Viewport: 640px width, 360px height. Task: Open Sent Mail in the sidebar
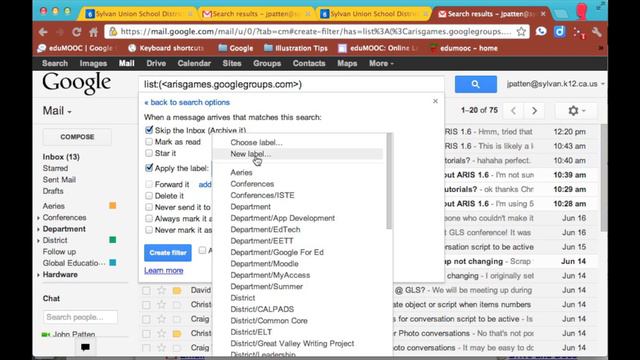point(59,180)
